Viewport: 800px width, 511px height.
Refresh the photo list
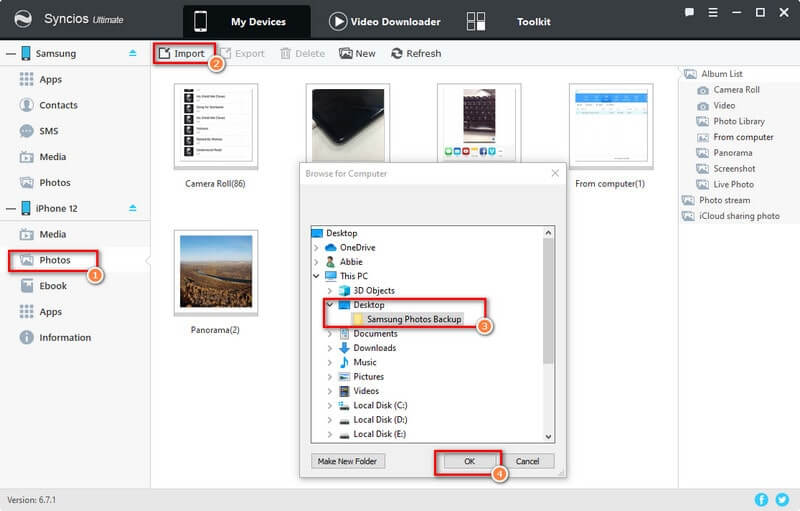416,54
